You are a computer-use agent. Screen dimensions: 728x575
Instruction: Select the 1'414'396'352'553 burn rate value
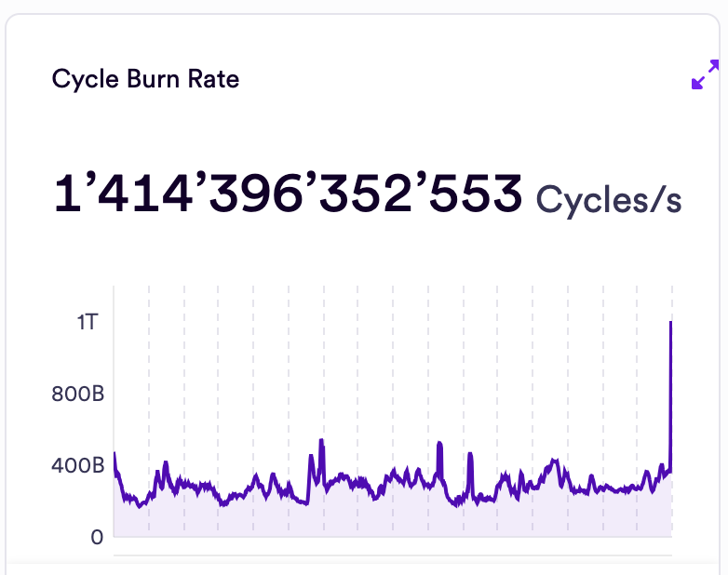288,195
